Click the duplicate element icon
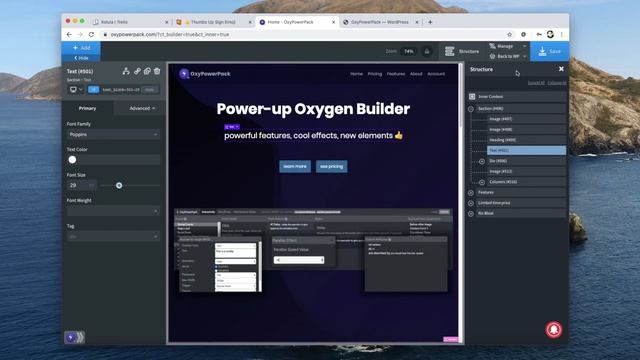The image size is (640, 360). coord(147,71)
